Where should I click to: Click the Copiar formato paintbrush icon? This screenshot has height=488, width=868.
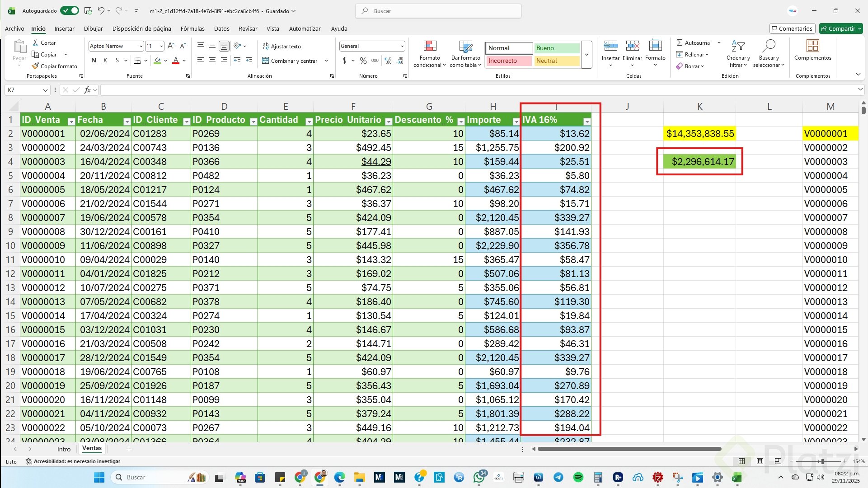[35, 66]
